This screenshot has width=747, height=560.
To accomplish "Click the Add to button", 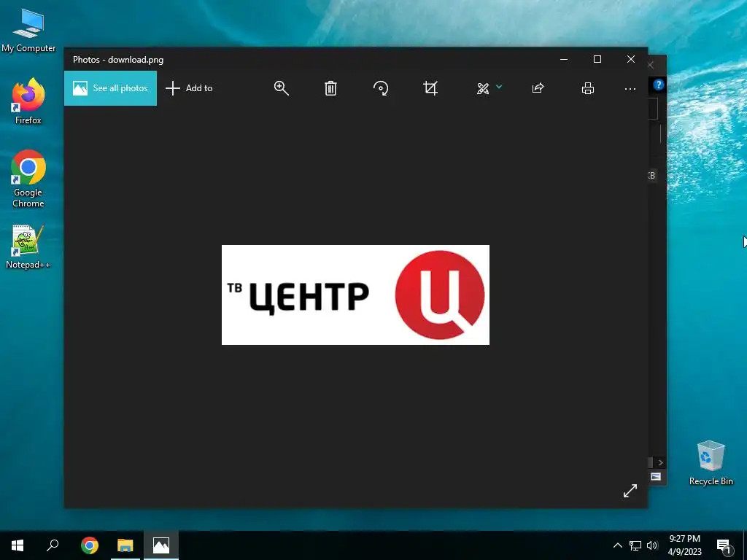I will [x=189, y=88].
